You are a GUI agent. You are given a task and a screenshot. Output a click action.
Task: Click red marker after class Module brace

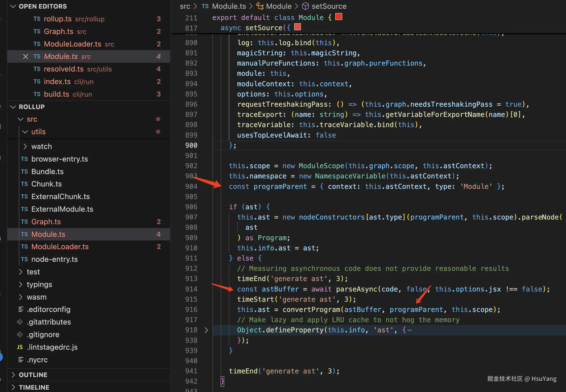click(339, 17)
